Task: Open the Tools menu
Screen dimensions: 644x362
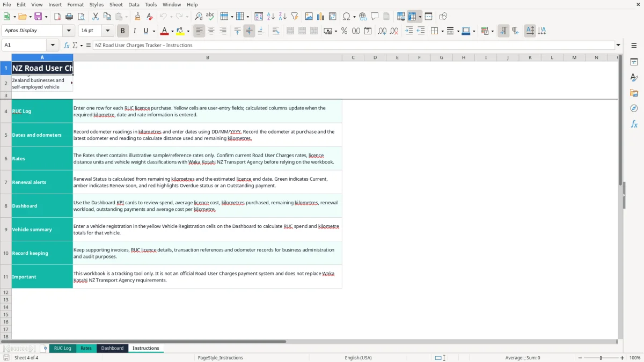Action: (x=151, y=4)
